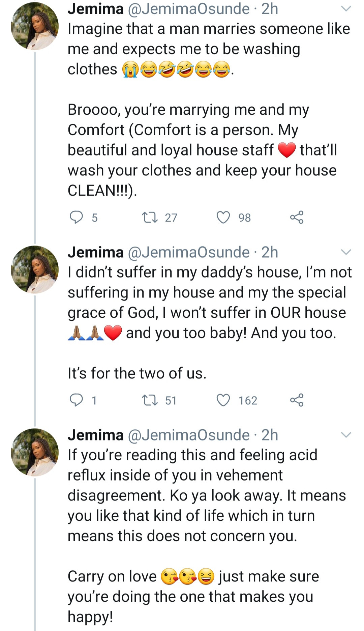Tap Jemima's avatar on the second tweet
Image resolution: width=364 pixels, height=631 pixels.
pos(35,269)
